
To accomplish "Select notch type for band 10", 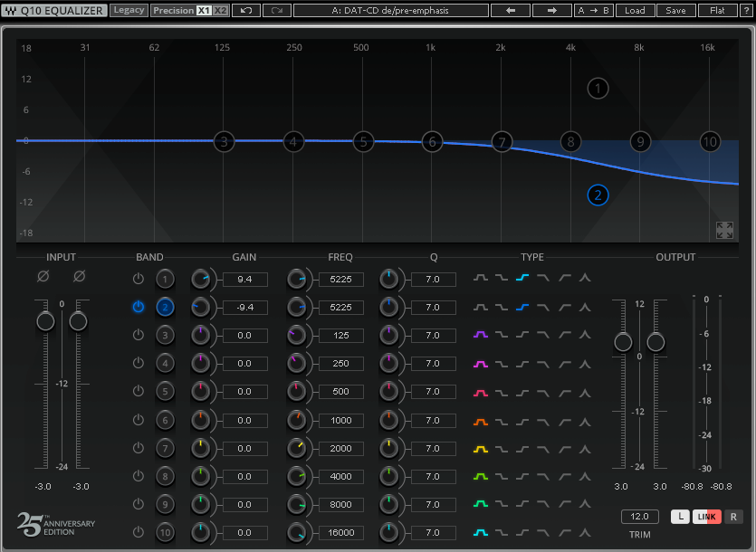I will tap(585, 532).
